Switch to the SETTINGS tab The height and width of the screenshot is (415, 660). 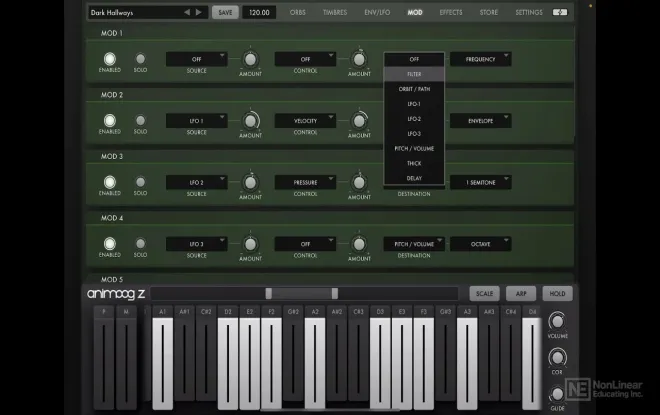[529, 13]
